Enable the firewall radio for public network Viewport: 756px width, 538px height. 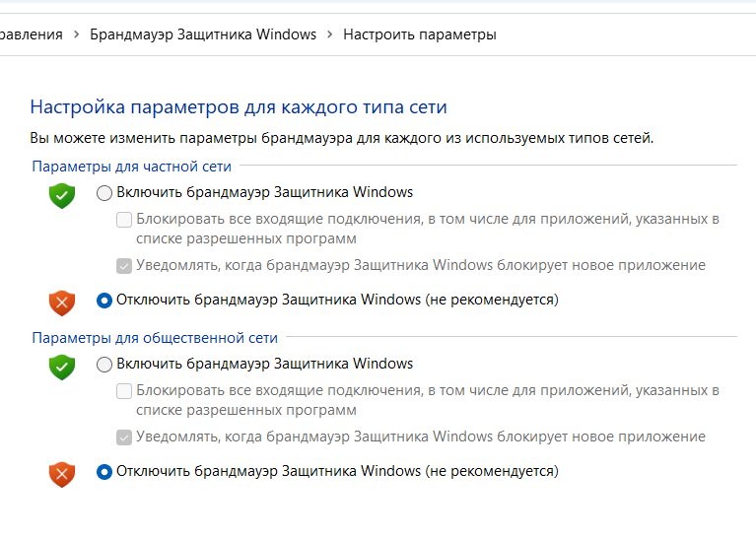(104, 365)
